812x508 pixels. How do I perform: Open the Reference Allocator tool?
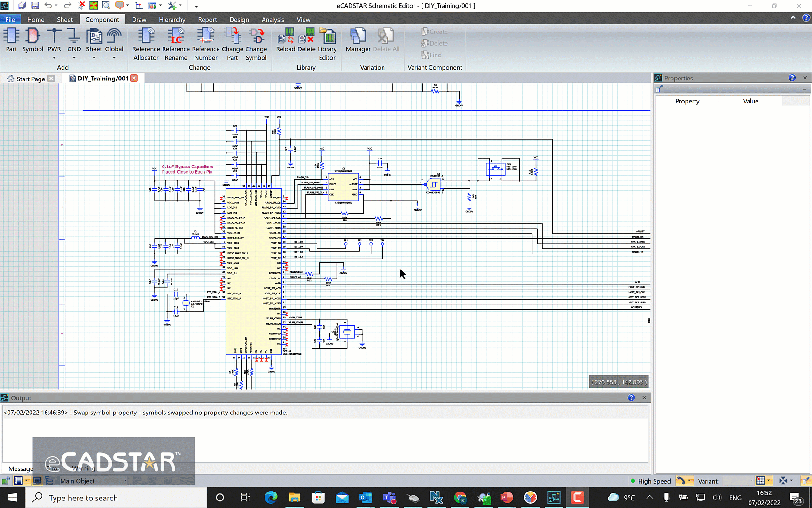coord(146,44)
